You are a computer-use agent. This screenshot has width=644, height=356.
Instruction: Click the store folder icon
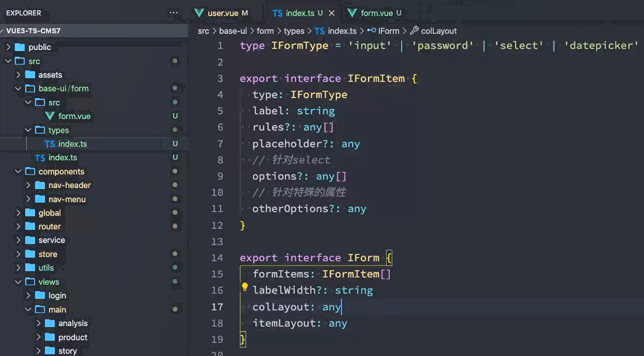click(30, 254)
